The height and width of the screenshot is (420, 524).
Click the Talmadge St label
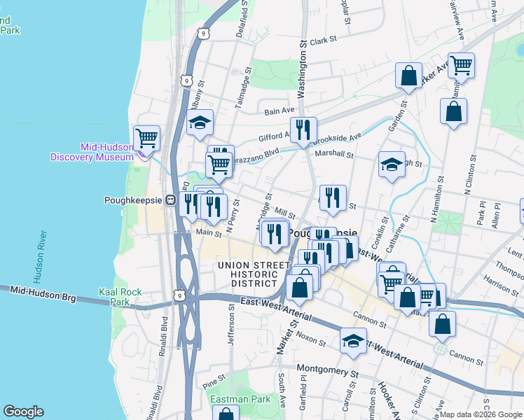pyautogui.click(x=243, y=87)
